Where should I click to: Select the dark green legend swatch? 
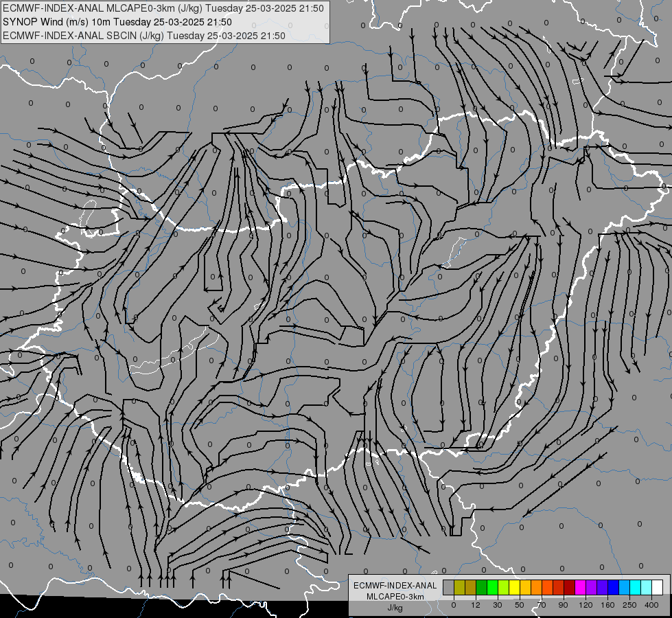[481, 587]
